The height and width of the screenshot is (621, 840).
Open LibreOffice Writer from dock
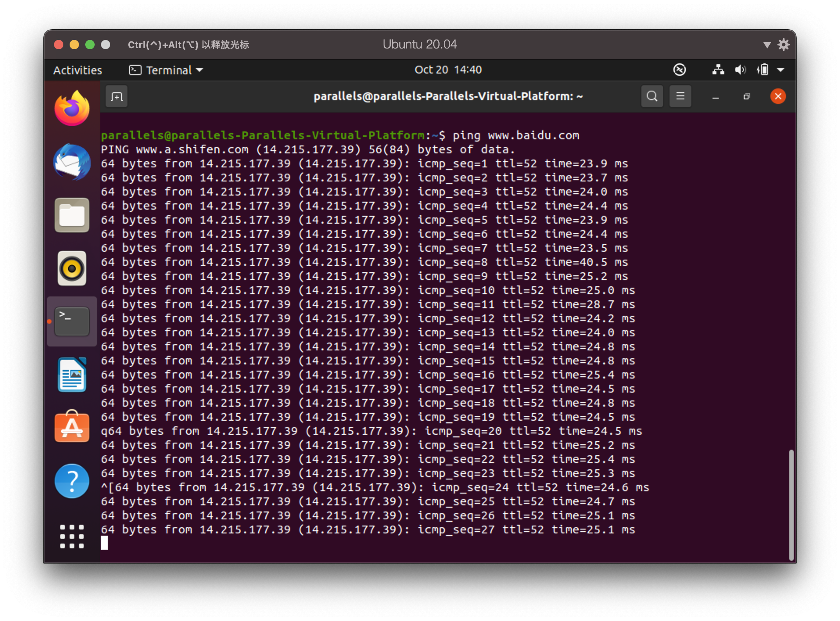click(x=72, y=375)
